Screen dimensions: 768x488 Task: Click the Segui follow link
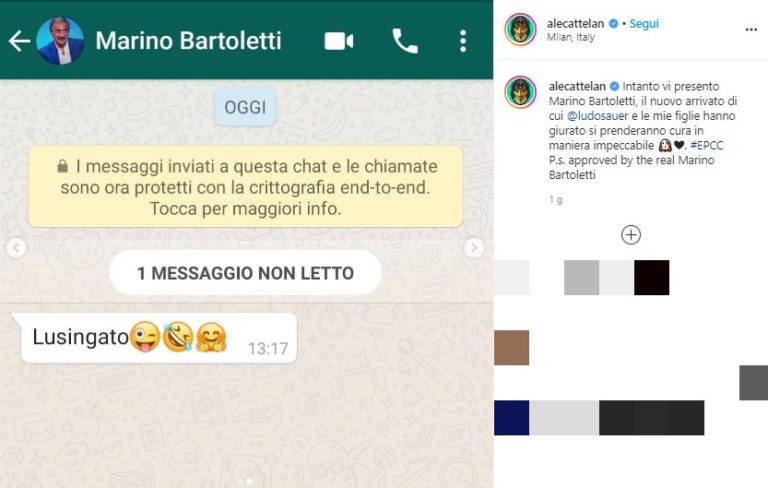[x=644, y=24]
